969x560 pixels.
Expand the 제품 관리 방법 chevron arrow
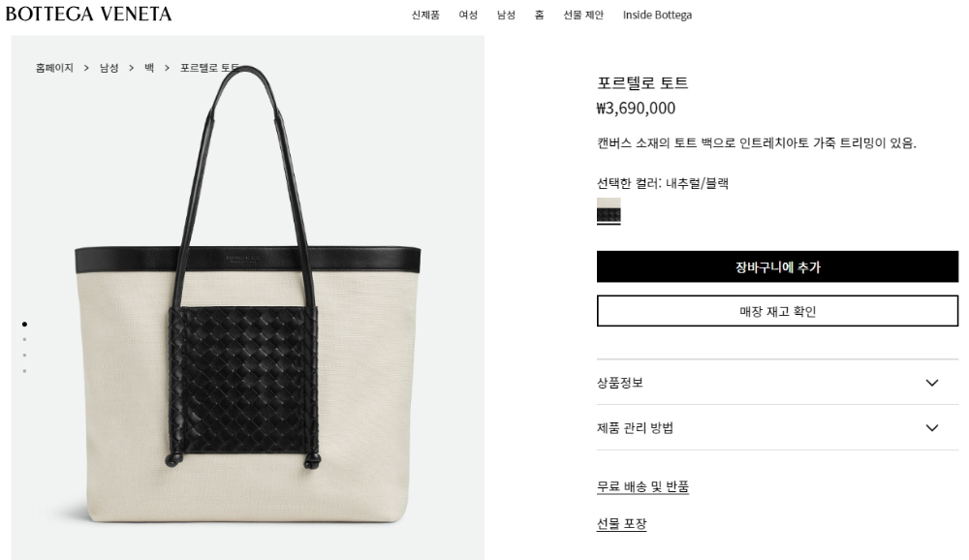pos(932,427)
